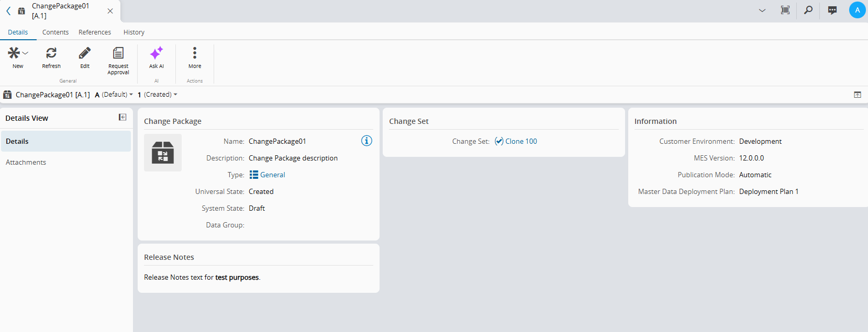The image size is (868, 332).
Task: Click the Created universal state value
Action: coord(261,191)
